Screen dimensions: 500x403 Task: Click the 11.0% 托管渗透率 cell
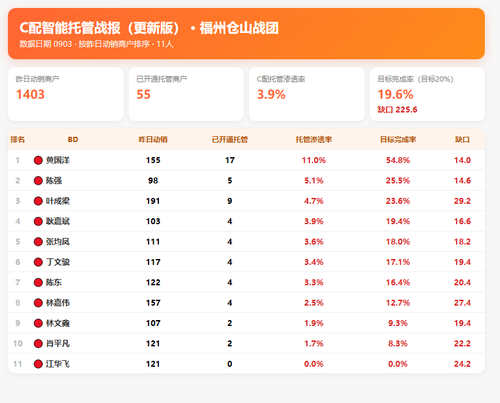314,160
